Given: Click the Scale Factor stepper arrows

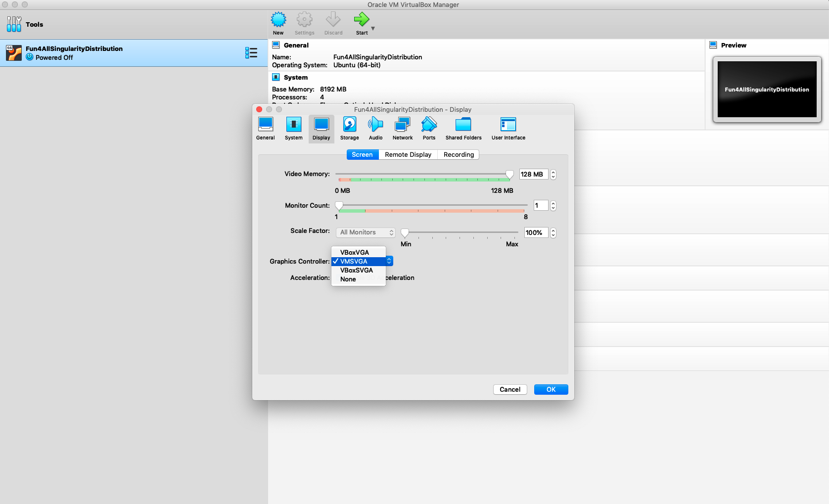Looking at the screenshot, I should click(553, 232).
